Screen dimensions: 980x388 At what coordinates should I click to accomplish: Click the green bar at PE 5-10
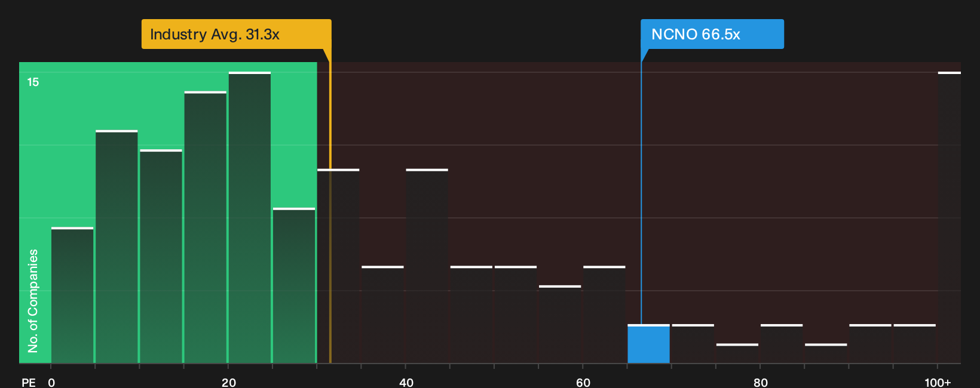pyautogui.click(x=117, y=247)
